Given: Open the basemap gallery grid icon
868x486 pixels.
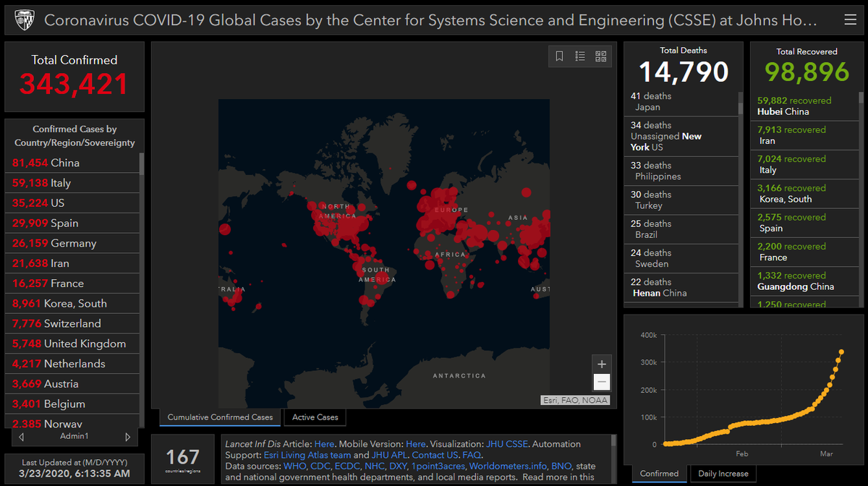Looking at the screenshot, I should click(600, 56).
